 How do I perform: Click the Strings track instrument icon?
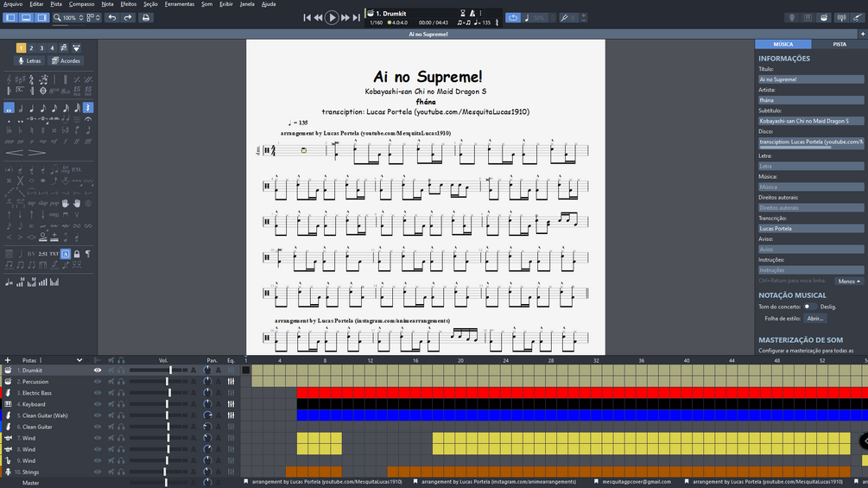[8, 472]
